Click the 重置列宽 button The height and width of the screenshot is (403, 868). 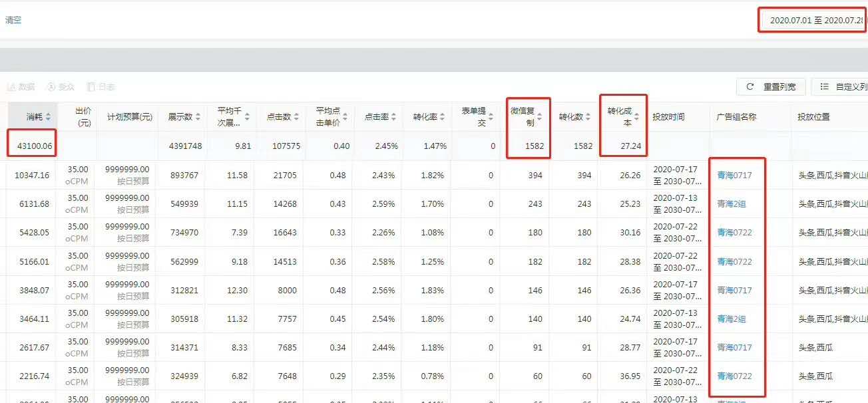pyautogui.click(x=771, y=87)
